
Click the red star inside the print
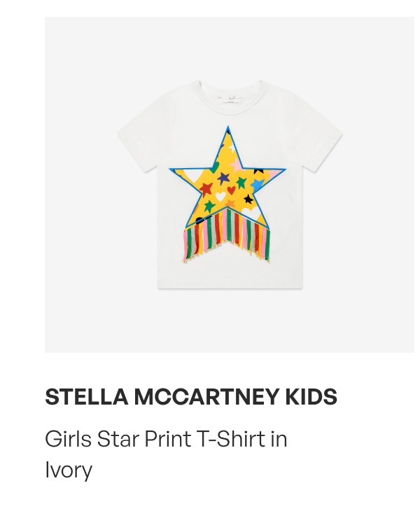[x=206, y=188]
